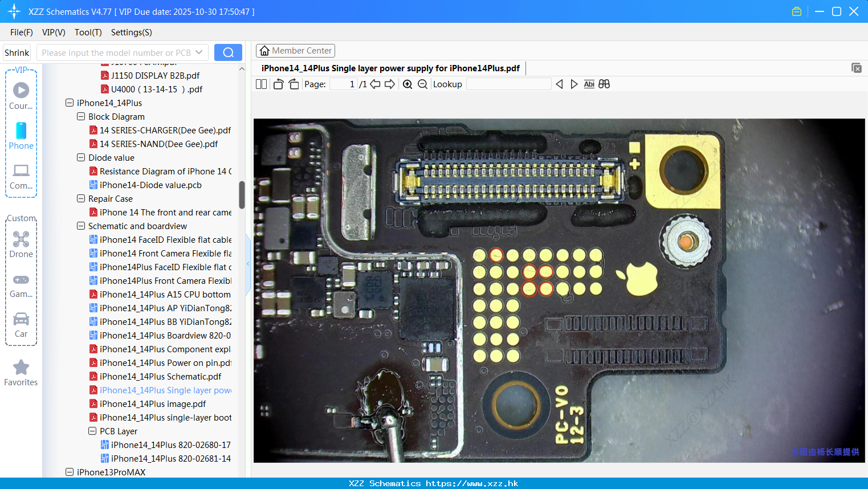The image size is (868, 489).
Task: Click the file tree scrollbar thumb
Action: pos(242,195)
